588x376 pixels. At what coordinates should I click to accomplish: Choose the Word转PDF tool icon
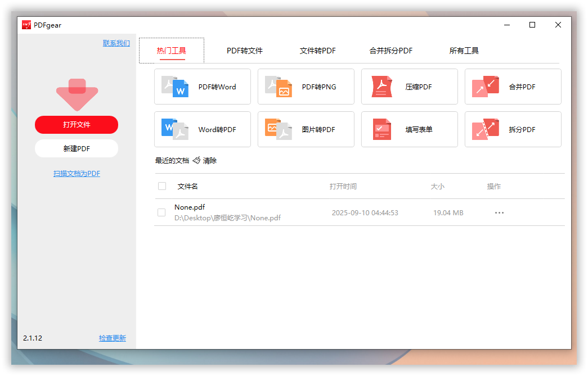point(175,130)
